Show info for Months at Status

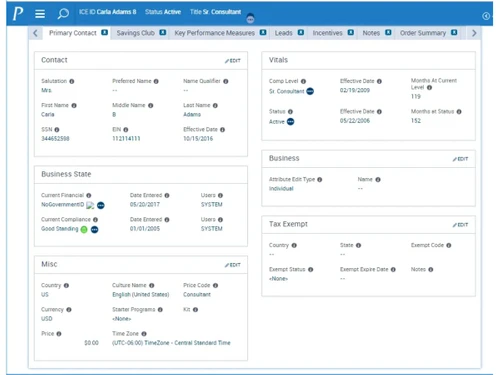(459, 112)
